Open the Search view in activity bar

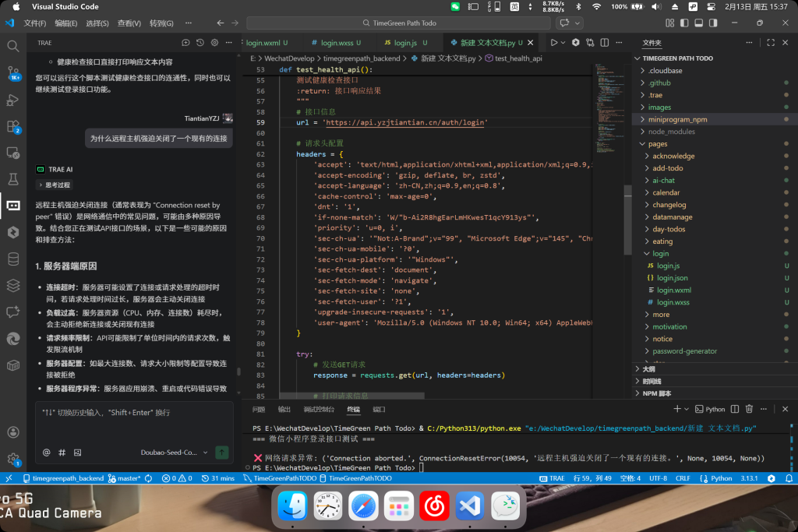(12, 46)
